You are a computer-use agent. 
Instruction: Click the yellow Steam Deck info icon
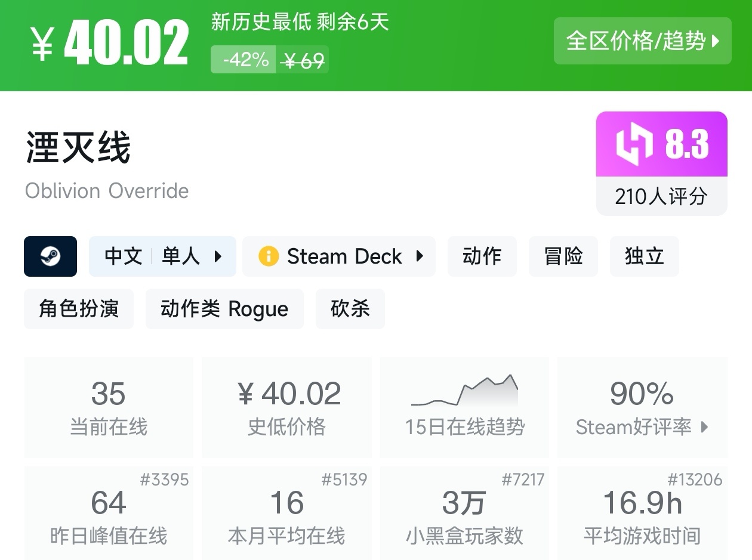(269, 256)
